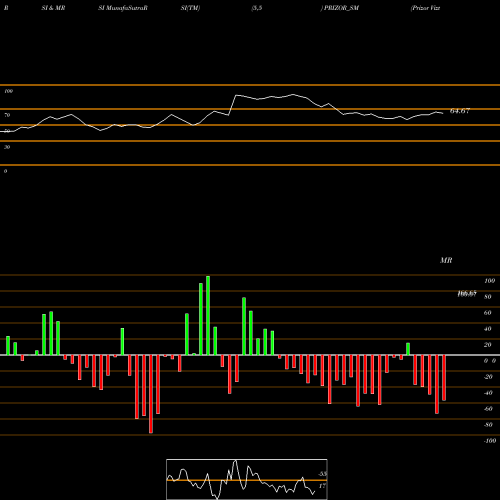Image resolution: width=500 pixels, height=500 pixels.
Task: Click the 'SI & MR' header text
Action: click(53, 8)
